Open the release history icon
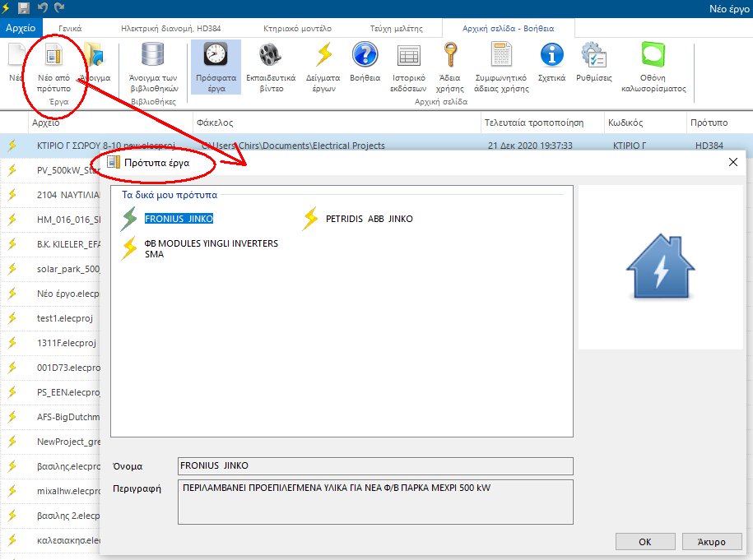 [408, 56]
